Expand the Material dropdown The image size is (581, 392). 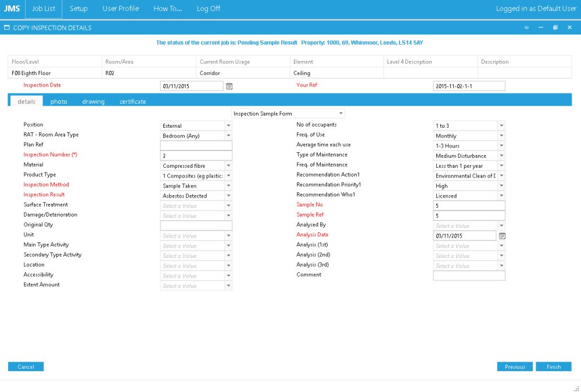coord(228,166)
